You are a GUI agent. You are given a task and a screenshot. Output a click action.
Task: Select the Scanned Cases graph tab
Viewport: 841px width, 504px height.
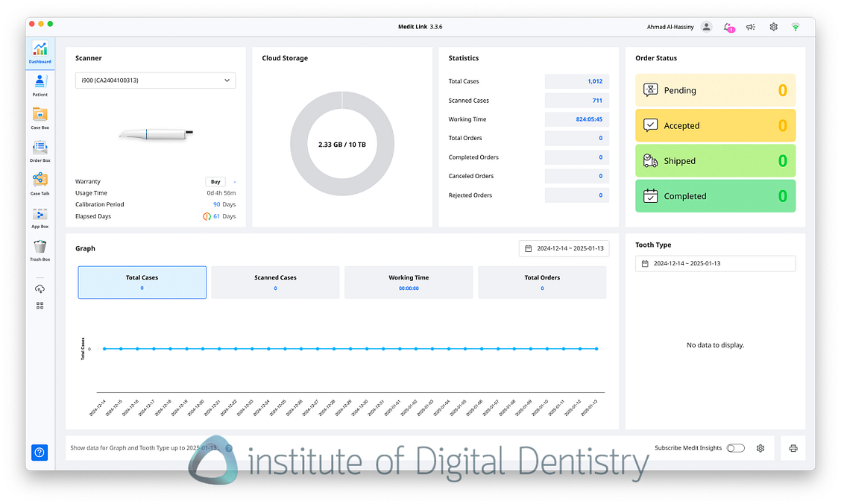click(275, 283)
